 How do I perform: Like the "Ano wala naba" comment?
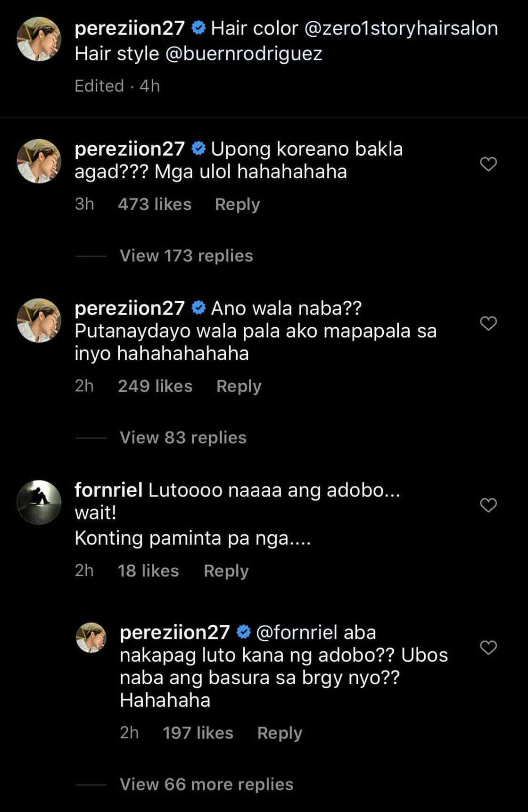point(488,323)
